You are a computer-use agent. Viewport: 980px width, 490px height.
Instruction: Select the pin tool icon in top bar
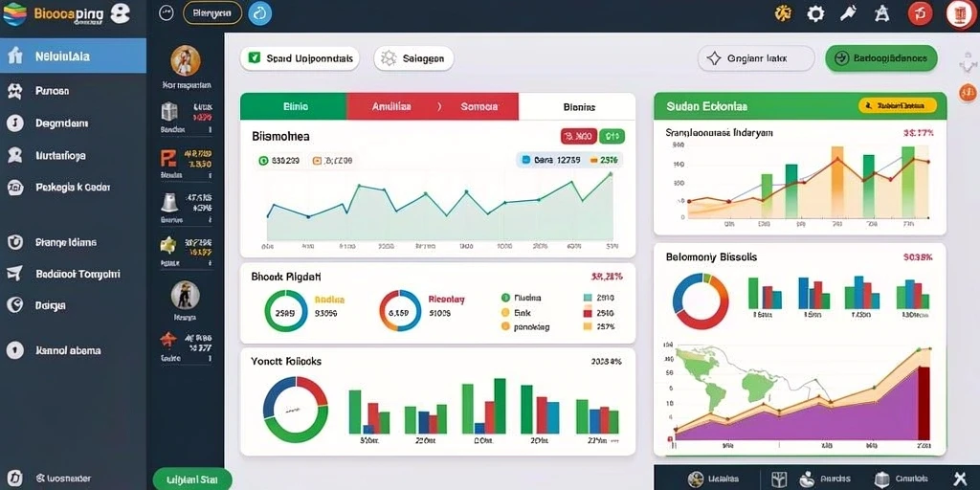[x=848, y=13]
